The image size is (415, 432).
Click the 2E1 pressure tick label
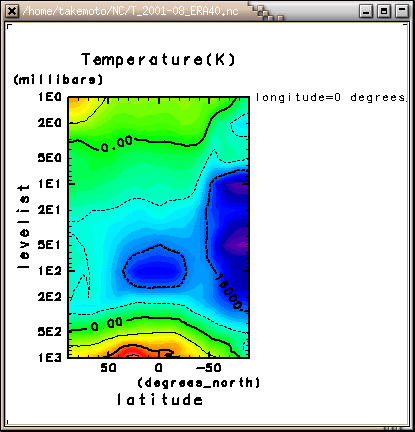coord(50,210)
